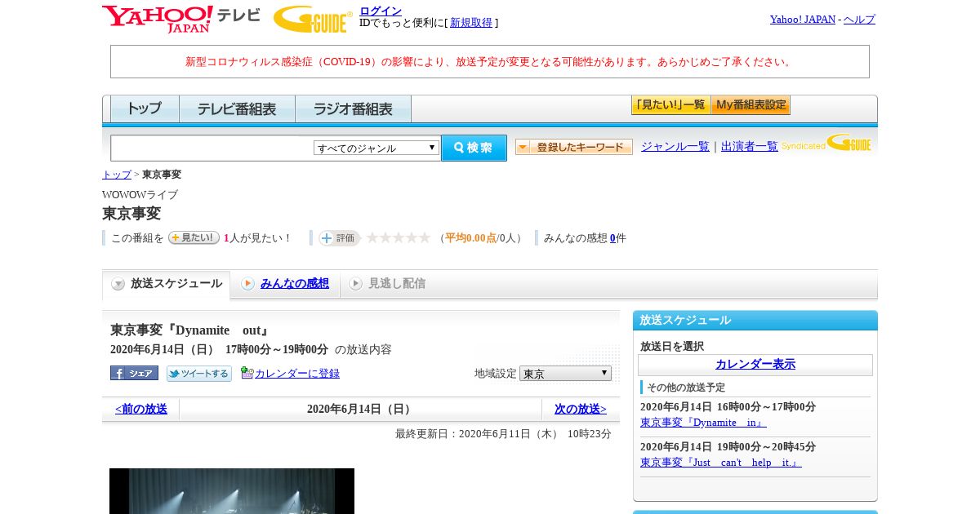The width and height of the screenshot is (980, 514).
Task: Click the ログイン link
Action: (381, 11)
